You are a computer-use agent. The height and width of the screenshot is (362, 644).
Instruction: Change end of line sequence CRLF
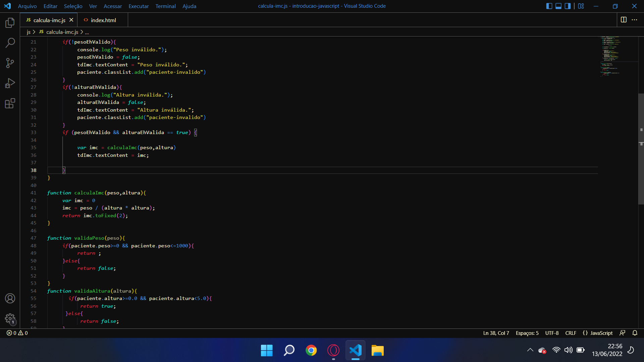click(571, 333)
